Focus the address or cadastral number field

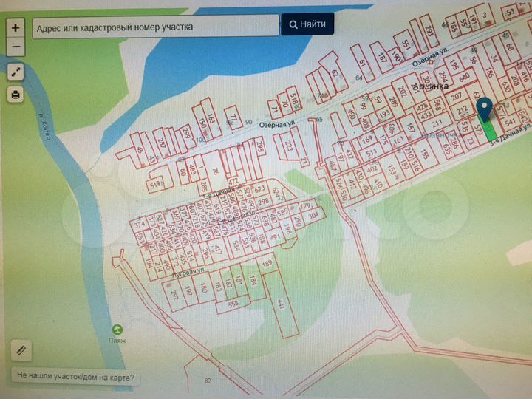(x=154, y=24)
